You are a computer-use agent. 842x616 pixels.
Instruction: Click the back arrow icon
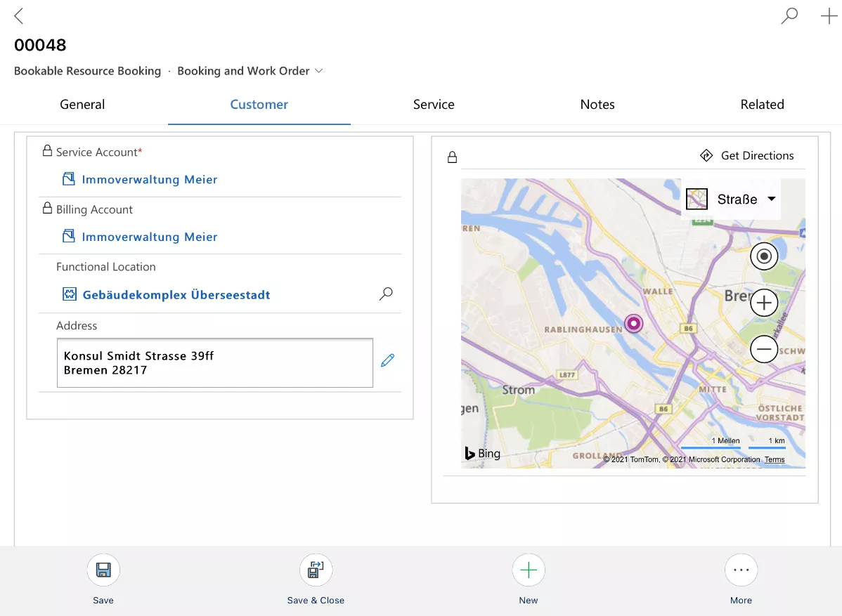[x=19, y=16]
